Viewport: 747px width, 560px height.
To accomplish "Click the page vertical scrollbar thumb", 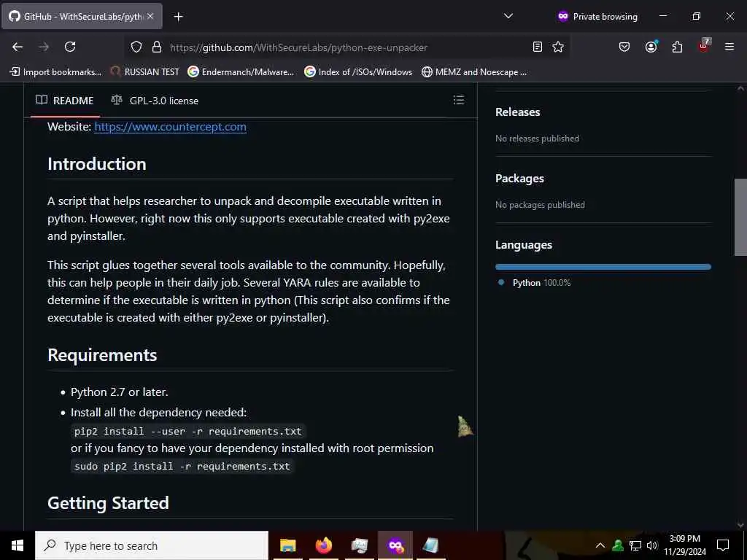I will [740, 217].
